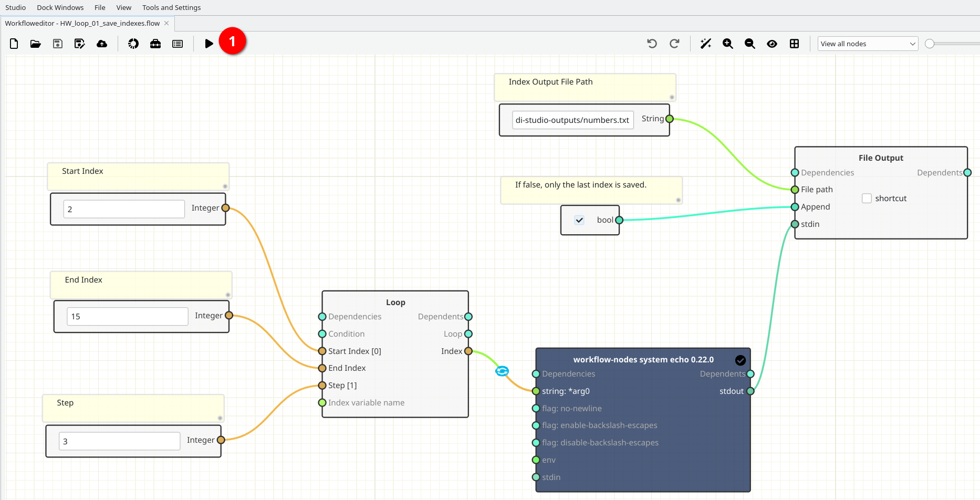
Task: Click echo node flag: no-newline port
Action: (536, 409)
